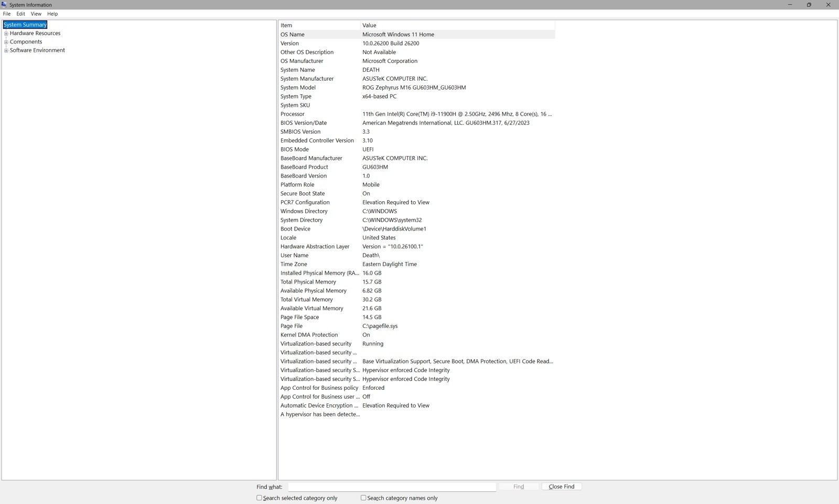Select 'A hypervisor has been detected' row

[416, 414]
